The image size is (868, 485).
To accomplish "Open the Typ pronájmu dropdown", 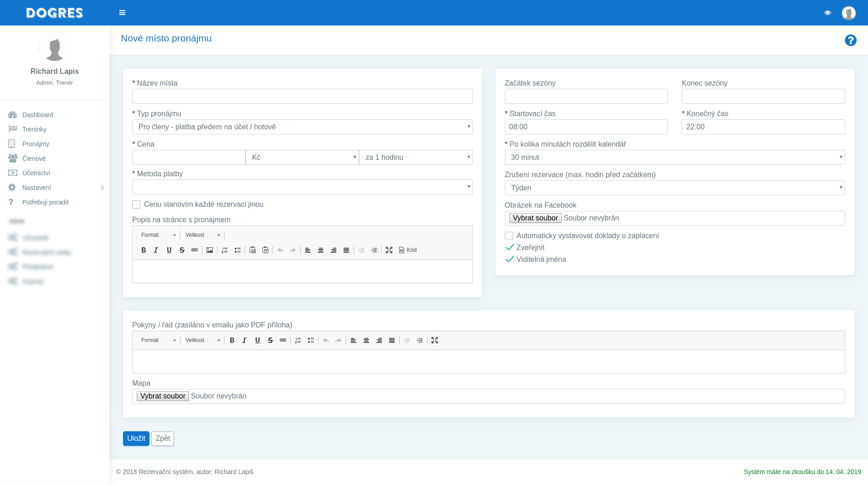I will [302, 127].
